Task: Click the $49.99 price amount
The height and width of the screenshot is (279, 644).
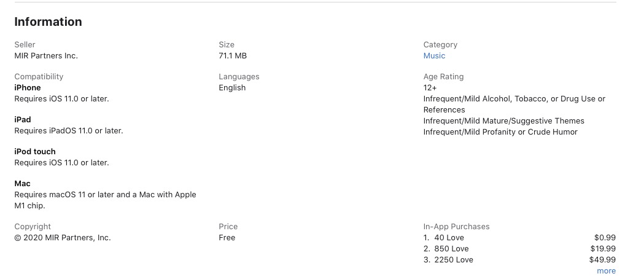Action: click(602, 260)
